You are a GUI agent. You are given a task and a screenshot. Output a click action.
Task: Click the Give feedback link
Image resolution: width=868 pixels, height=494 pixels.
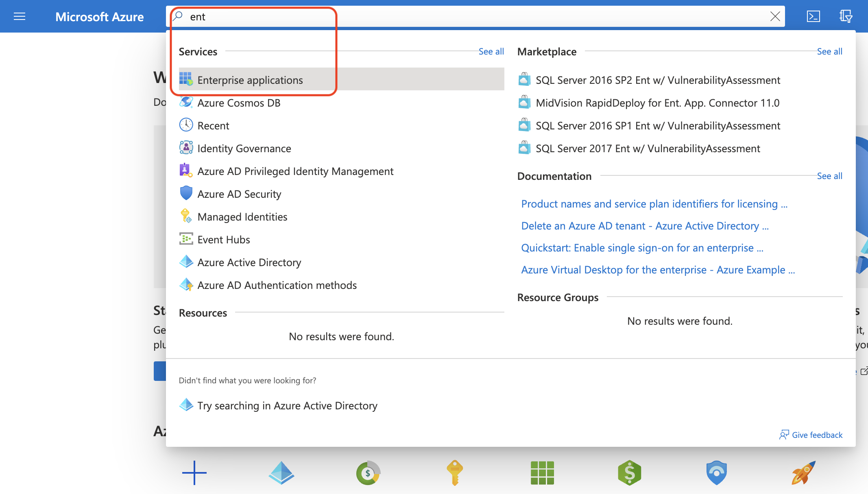(x=811, y=435)
